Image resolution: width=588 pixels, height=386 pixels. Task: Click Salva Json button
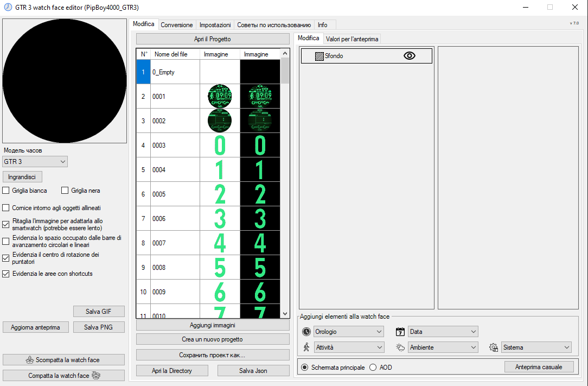[253, 371]
